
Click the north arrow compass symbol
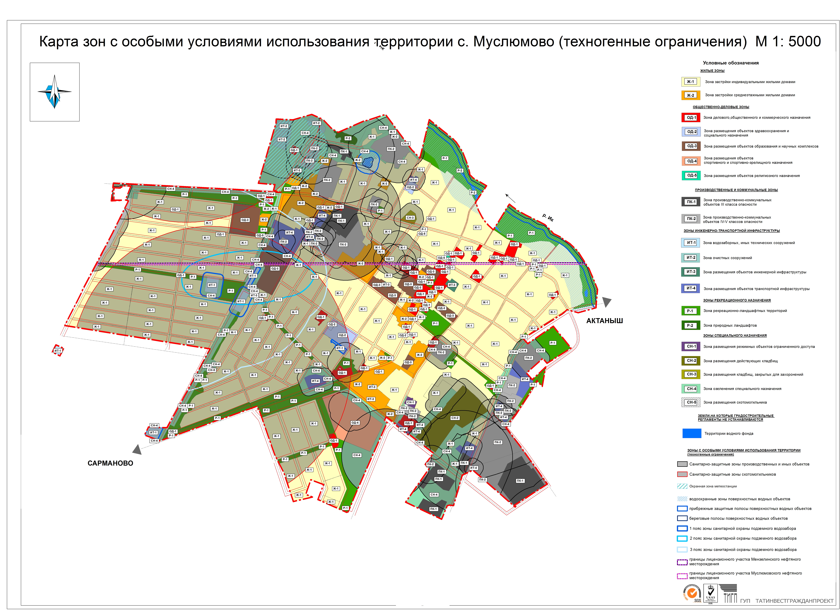[54, 92]
